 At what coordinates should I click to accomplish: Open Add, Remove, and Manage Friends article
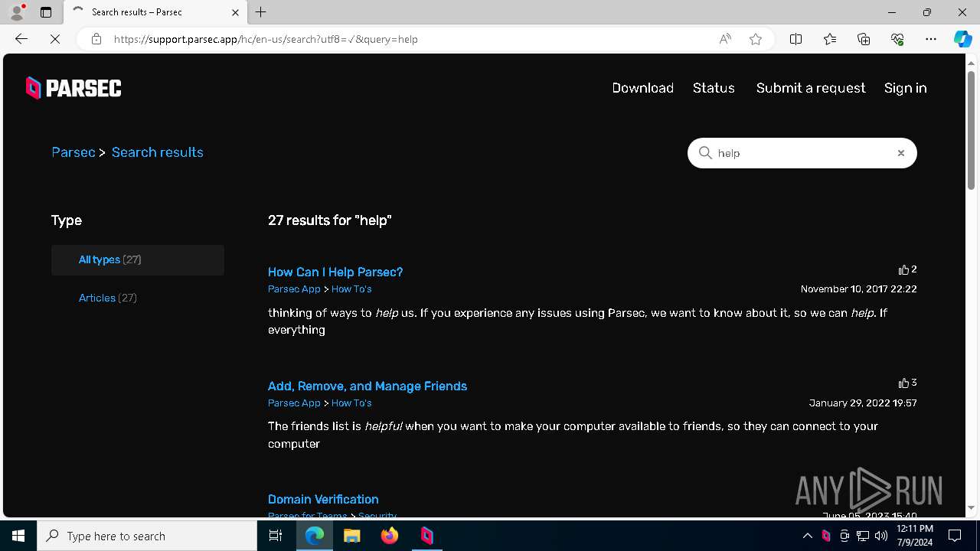click(367, 386)
